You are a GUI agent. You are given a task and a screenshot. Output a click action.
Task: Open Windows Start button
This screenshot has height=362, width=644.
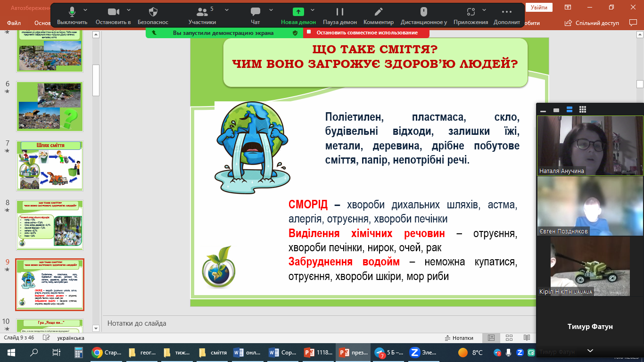click(x=11, y=352)
